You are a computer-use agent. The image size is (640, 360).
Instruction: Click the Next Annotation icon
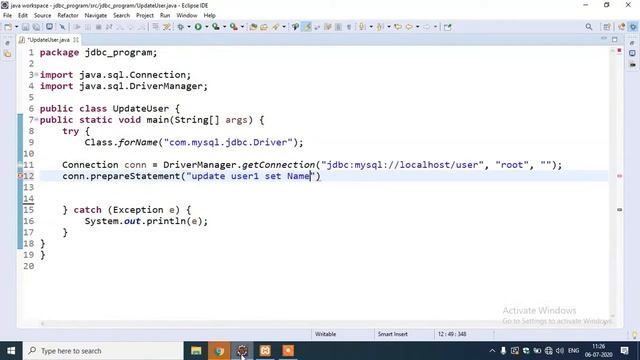coord(362,27)
